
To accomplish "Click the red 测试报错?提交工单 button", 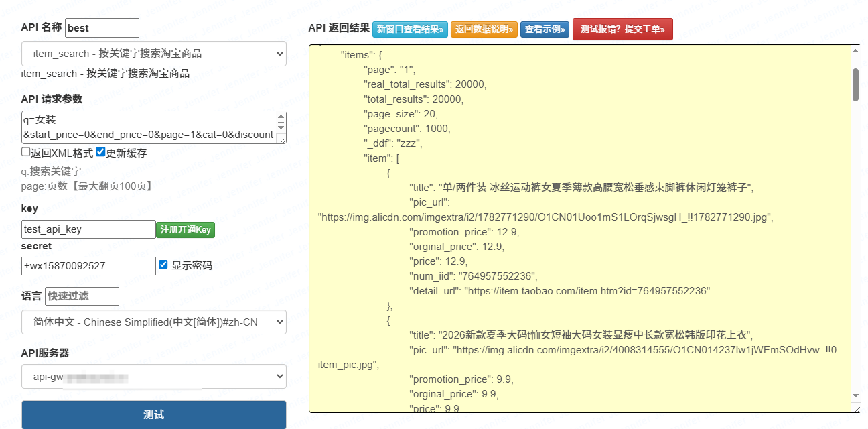I will [x=623, y=29].
